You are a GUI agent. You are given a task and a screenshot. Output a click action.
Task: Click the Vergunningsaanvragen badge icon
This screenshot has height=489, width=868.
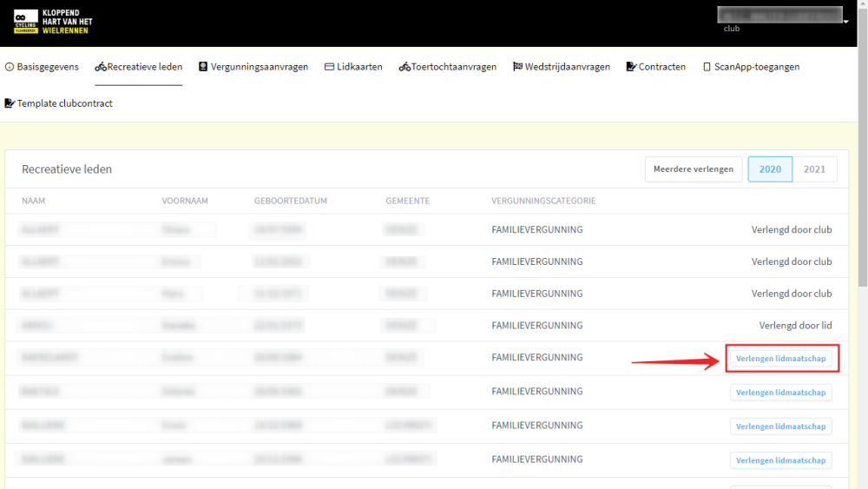[x=203, y=67]
